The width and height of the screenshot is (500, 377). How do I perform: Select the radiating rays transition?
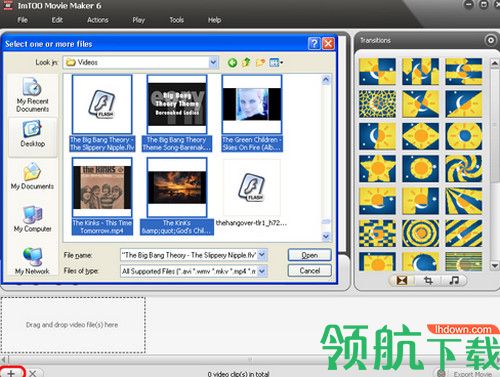464,201
